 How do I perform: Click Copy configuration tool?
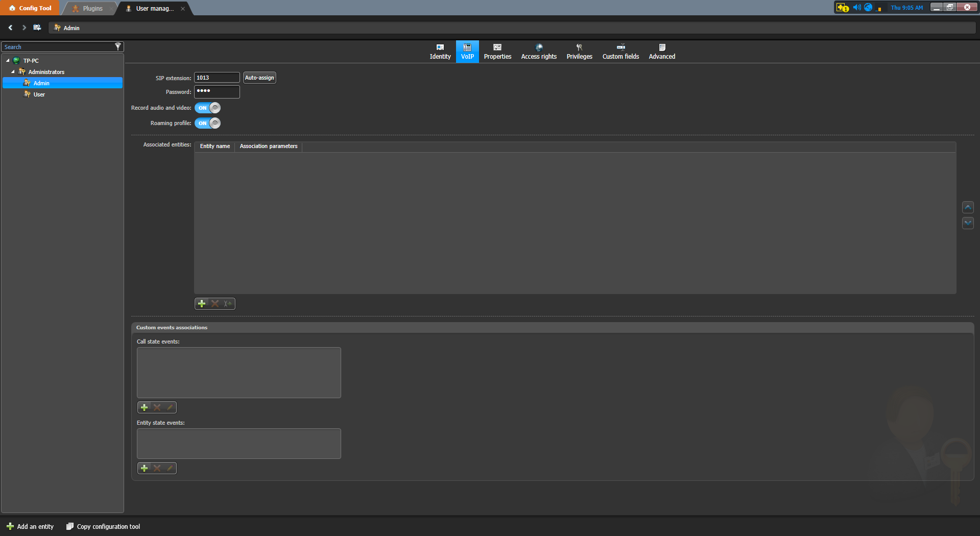click(103, 526)
